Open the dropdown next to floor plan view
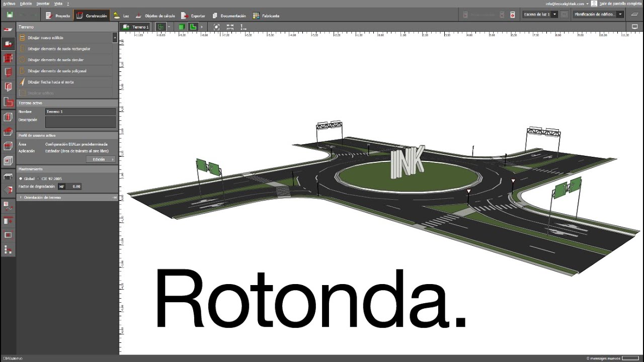 tap(169, 27)
